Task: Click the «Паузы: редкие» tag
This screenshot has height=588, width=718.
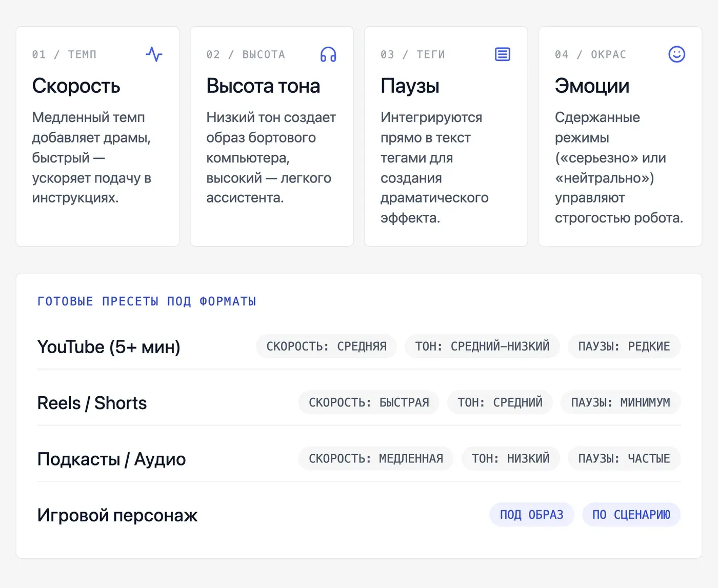Action: click(x=624, y=347)
